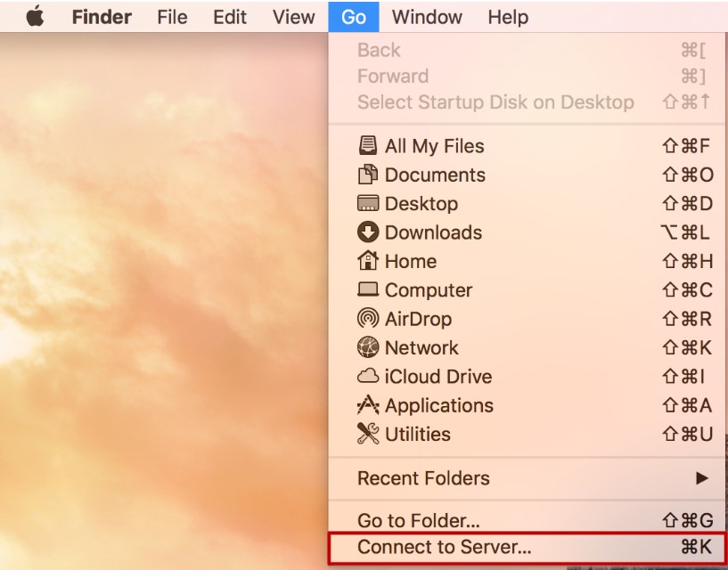This screenshot has width=728, height=570.
Task: Click the Utilities tools icon
Action: (368, 433)
